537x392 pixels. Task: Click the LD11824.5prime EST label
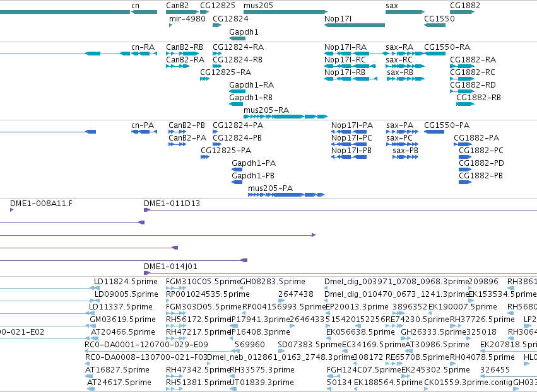coord(126,282)
